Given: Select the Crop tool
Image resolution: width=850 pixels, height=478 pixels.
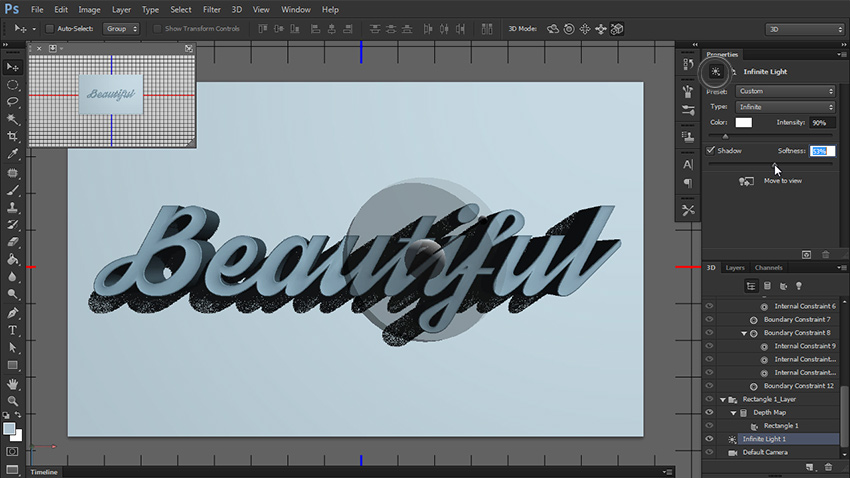Looking at the screenshot, I should point(13,136).
